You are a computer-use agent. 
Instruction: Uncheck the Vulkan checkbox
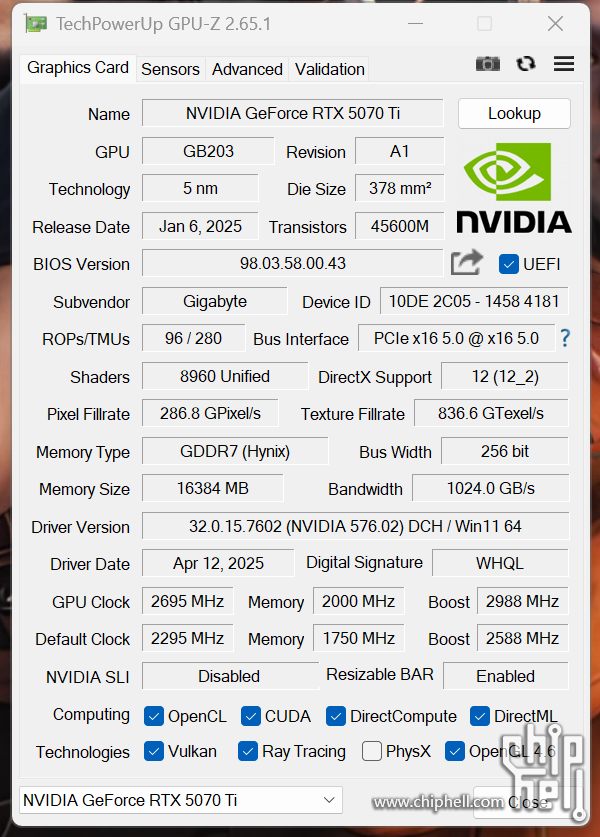coord(154,751)
